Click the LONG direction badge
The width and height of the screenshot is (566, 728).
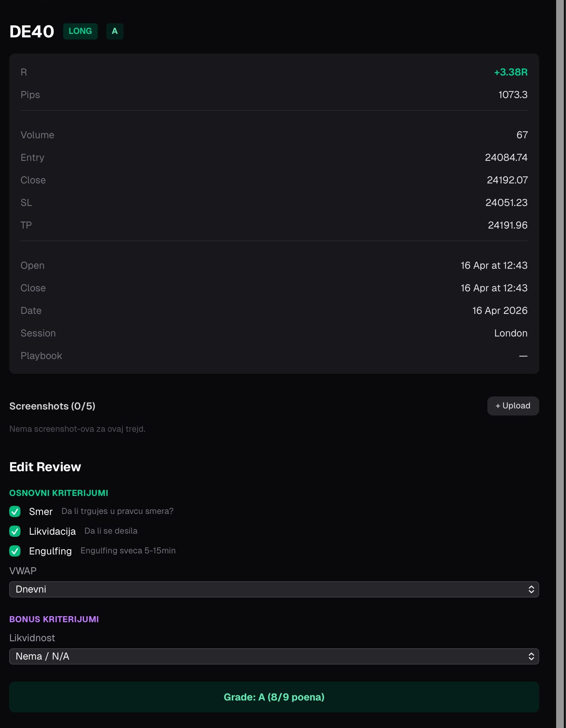(80, 31)
